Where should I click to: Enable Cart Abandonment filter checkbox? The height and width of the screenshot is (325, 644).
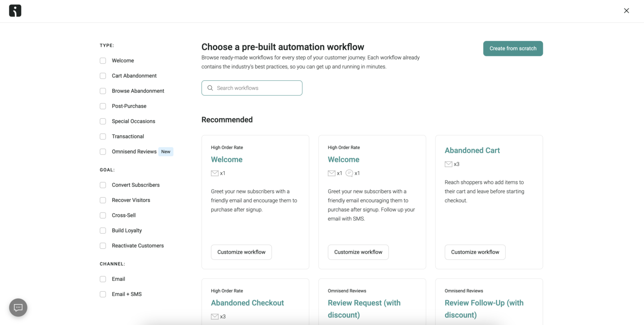(103, 76)
